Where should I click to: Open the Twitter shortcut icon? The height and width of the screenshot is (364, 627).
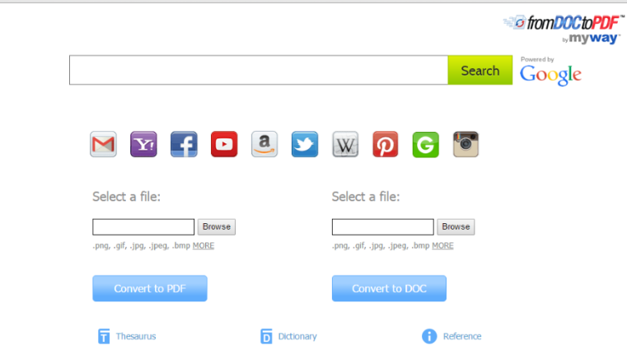[305, 144]
